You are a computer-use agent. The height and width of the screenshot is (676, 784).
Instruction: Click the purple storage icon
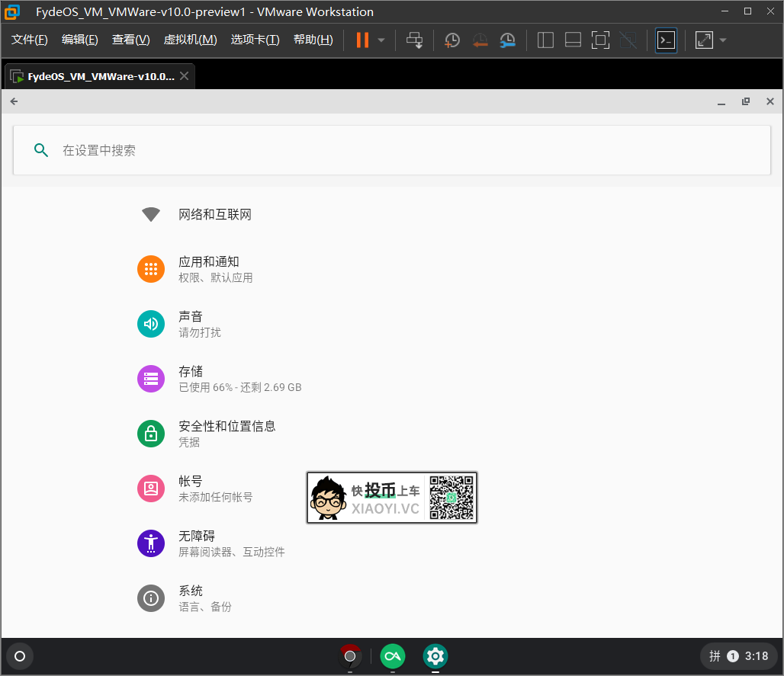[x=151, y=379]
